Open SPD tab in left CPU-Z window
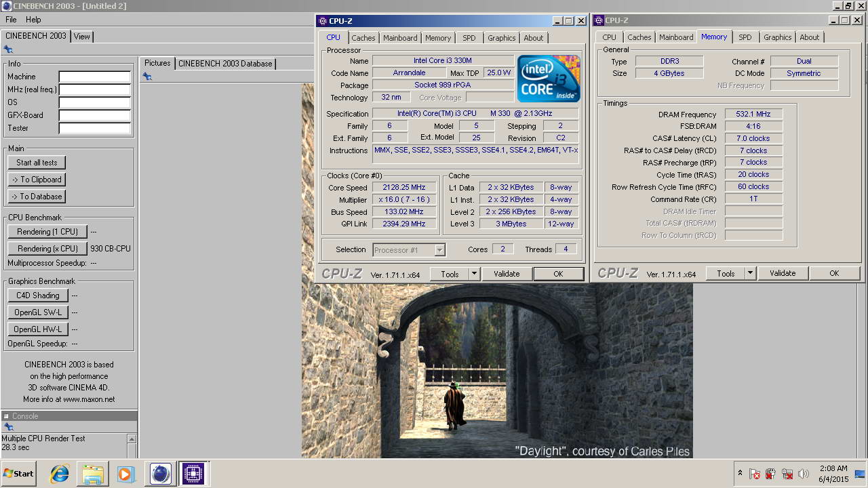This screenshot has height=488, width=868. pyautogui.click(x=469, y=38)
